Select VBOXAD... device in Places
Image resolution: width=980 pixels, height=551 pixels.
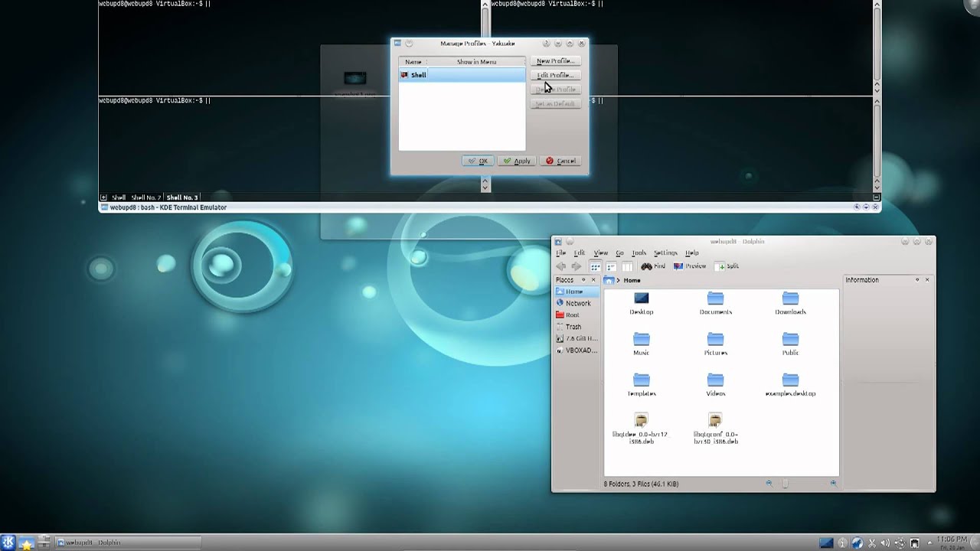(x=576, y=350)
